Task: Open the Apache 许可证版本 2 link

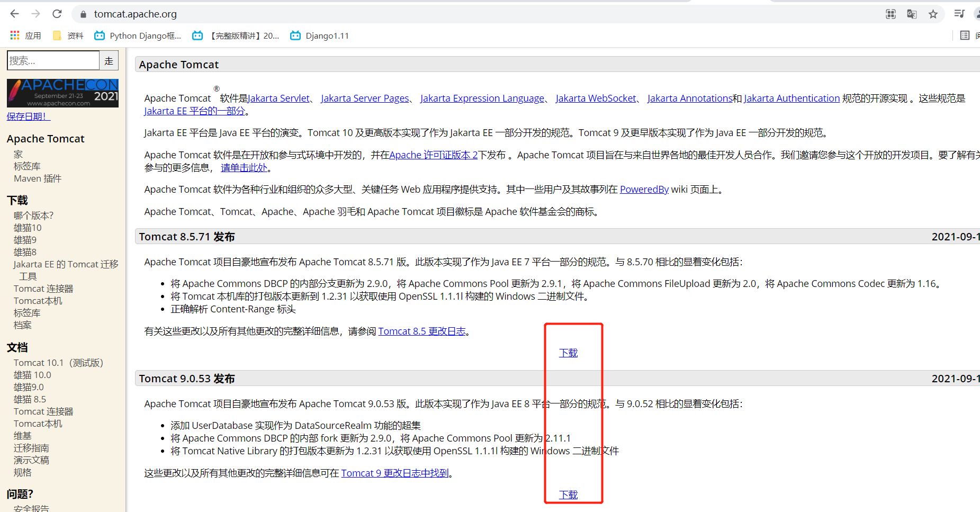Action: [434, 155]
